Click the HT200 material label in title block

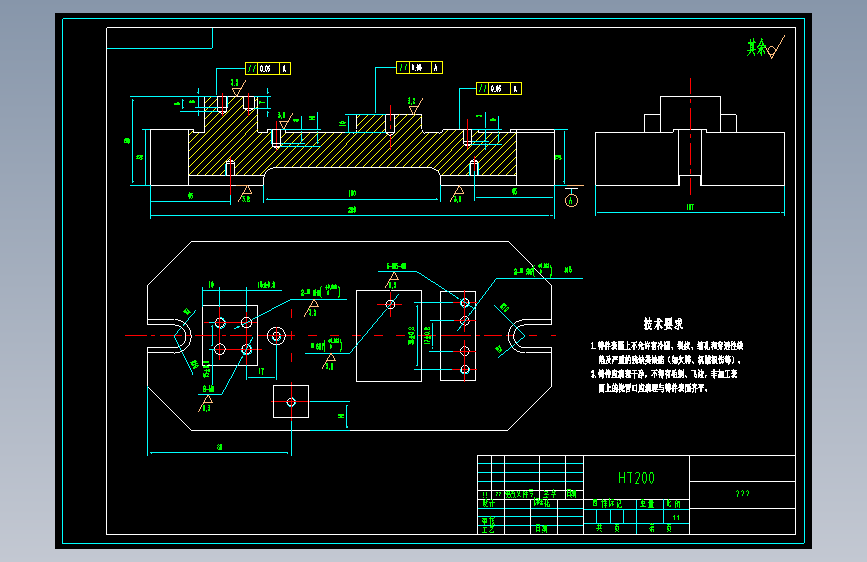[636, 478]
